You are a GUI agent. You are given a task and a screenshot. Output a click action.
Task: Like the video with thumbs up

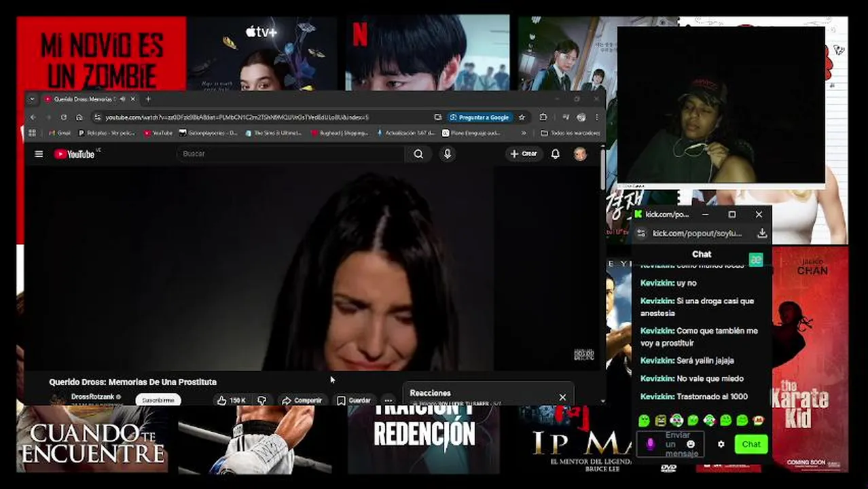231,401
